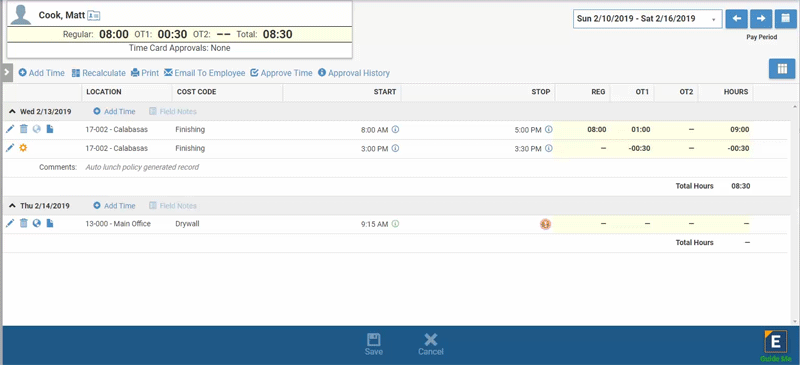
Task: Click the Guide Me icon
Action: tap(775, 346)
